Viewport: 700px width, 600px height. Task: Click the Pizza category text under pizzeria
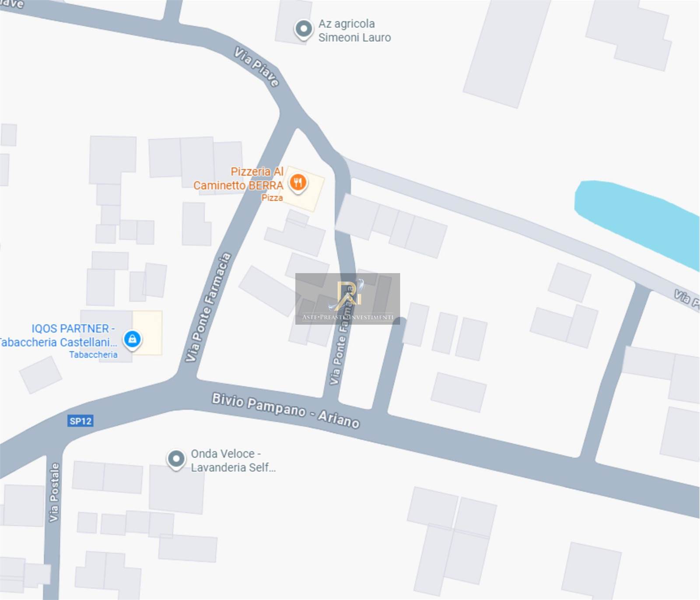(272, 198)
